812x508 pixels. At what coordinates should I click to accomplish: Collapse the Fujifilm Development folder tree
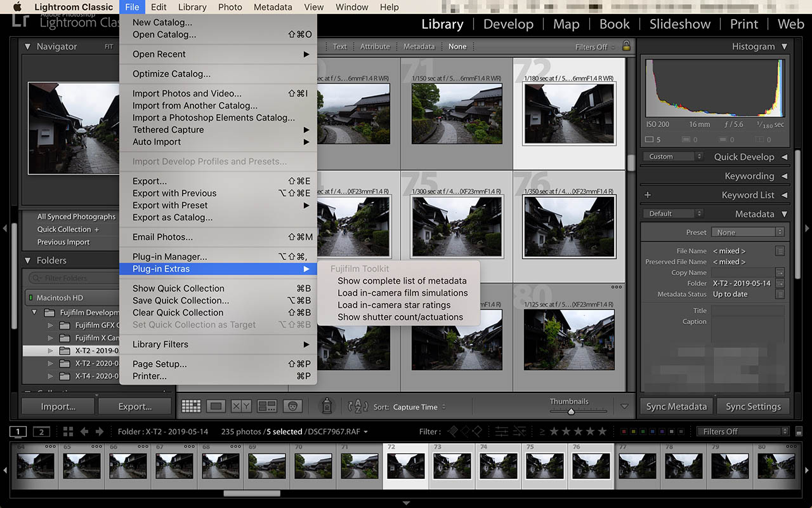pos(34,312)
